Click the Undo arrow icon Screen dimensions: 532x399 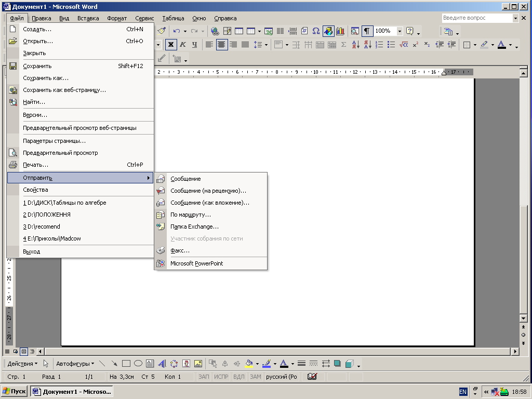(177, 31)
